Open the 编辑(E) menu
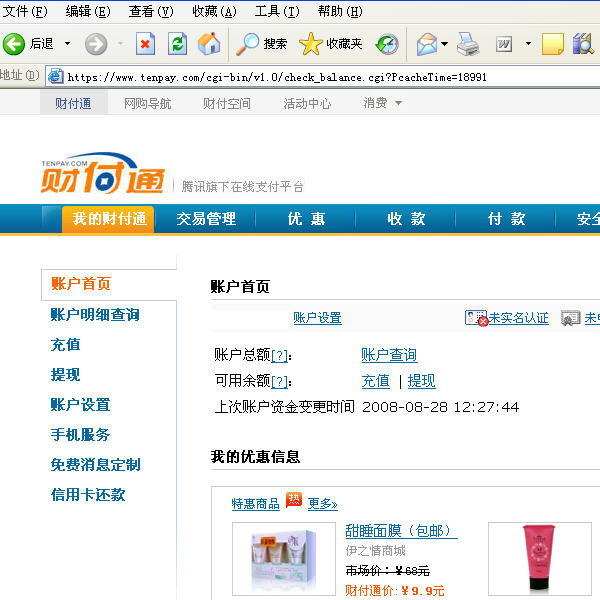This screenshot has height=600, width=600. (x=88, y=11)
